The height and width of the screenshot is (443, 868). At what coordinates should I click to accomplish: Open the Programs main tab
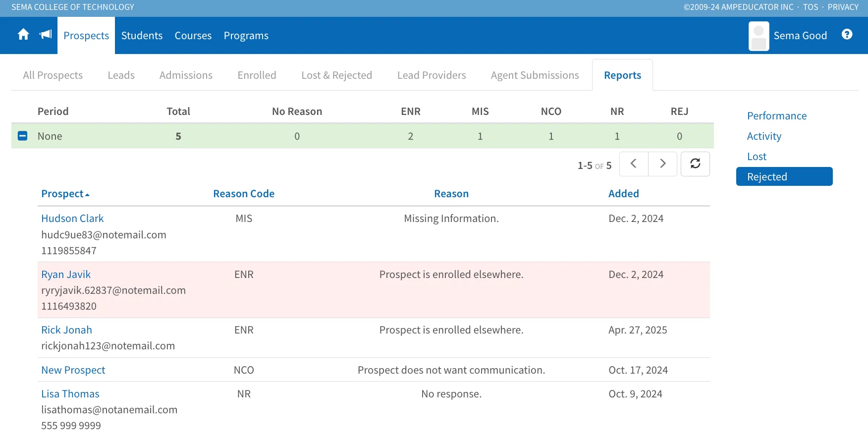coord(246,36)
